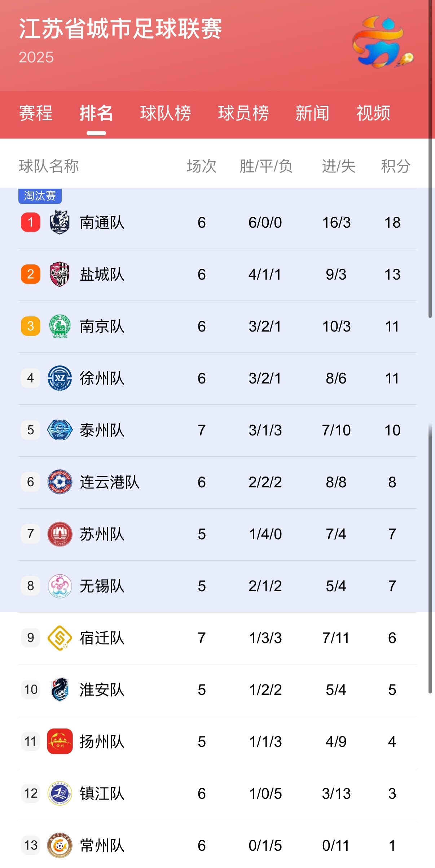Open the 球队榜 tab
This screenshot has width=435, height=868.
pos(166,113)
